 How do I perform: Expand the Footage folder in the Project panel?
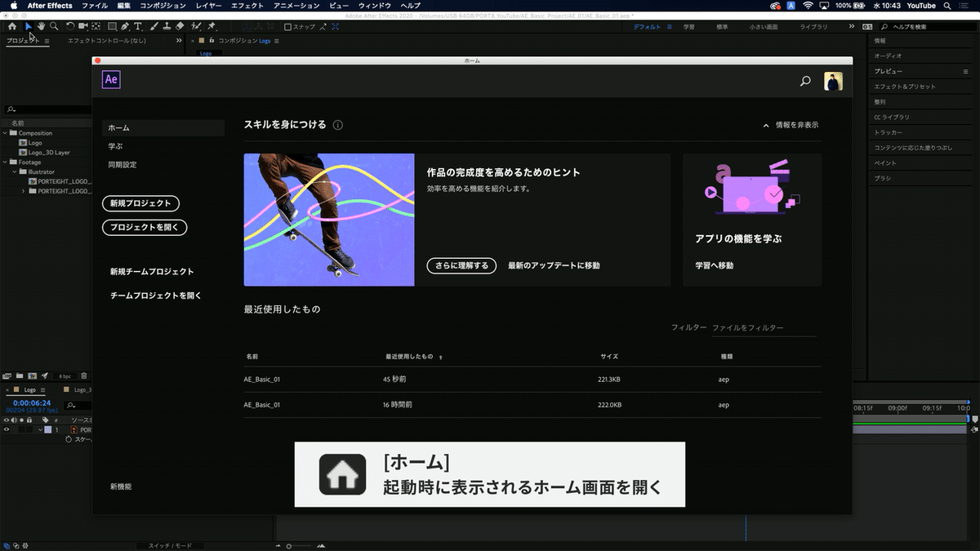coord(4,162)
